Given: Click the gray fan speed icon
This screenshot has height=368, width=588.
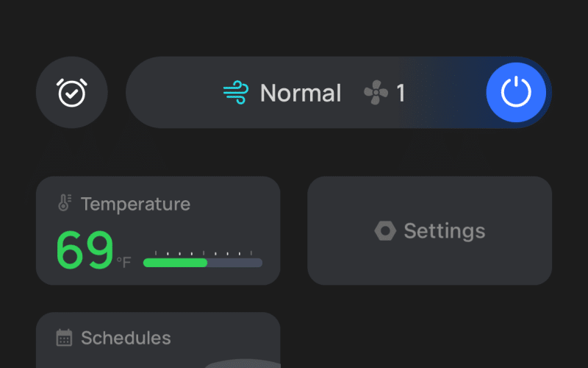Looking at the screenshot, I should [x=376, y=93].
